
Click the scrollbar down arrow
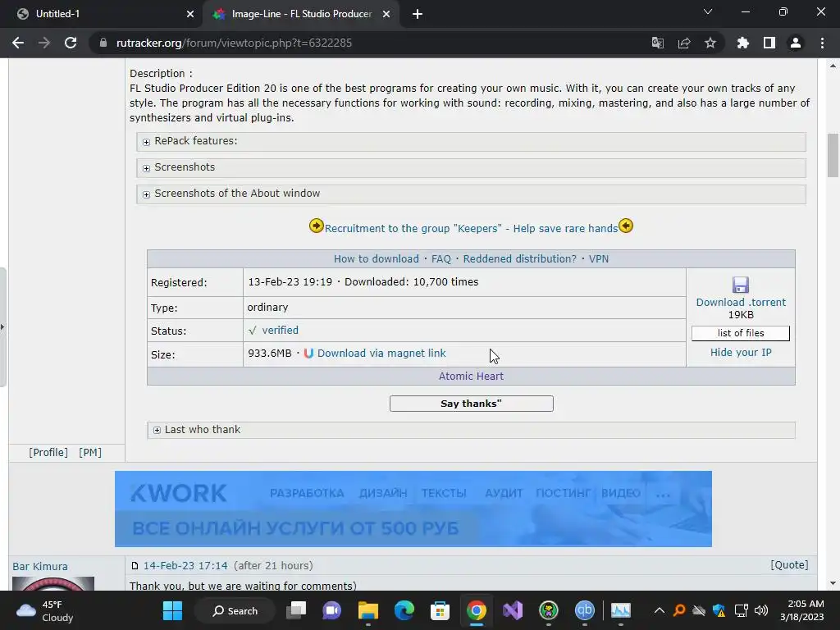833,583
